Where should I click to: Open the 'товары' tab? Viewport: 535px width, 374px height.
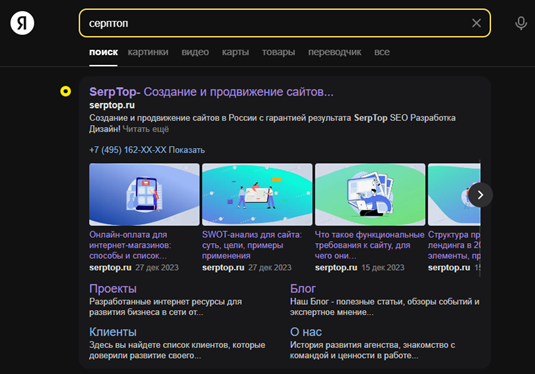tap(278, 52)
